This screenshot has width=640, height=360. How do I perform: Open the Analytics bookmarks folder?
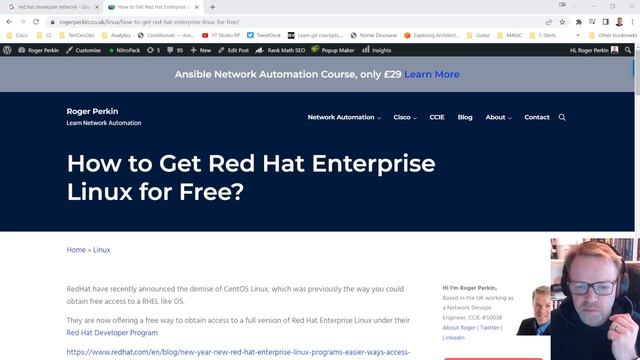[116, 36]
